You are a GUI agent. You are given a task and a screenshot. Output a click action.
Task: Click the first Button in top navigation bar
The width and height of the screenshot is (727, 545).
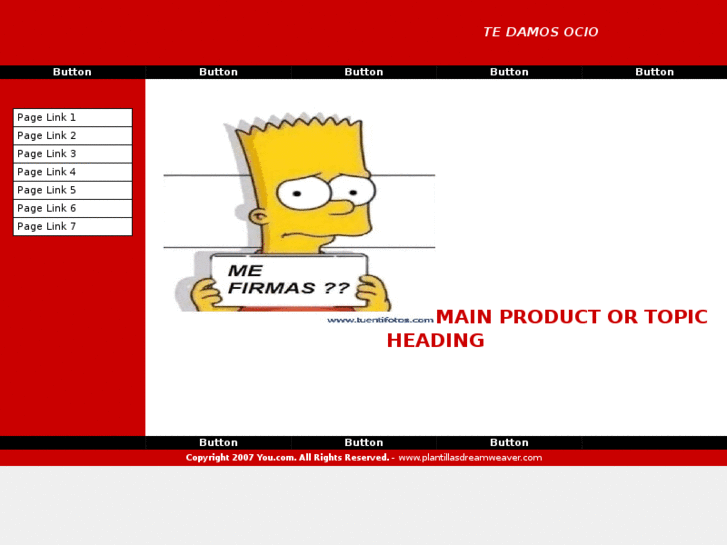coord(72,72)
